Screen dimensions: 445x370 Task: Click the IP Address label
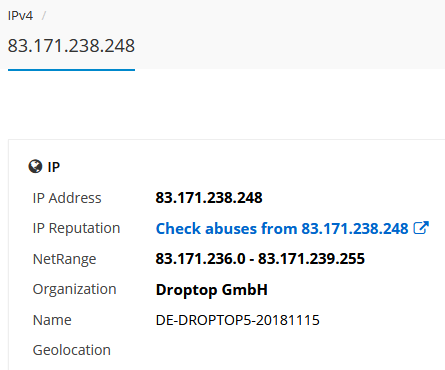click(67, 198)
